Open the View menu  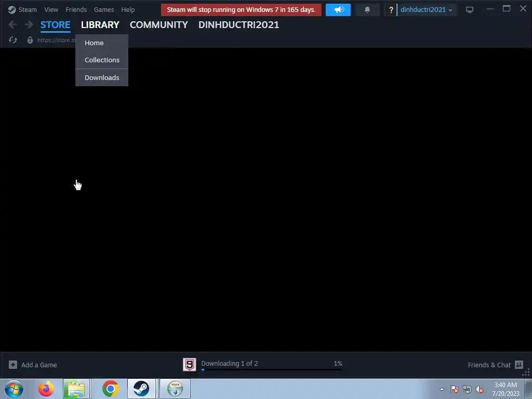[x=51, y=9]
